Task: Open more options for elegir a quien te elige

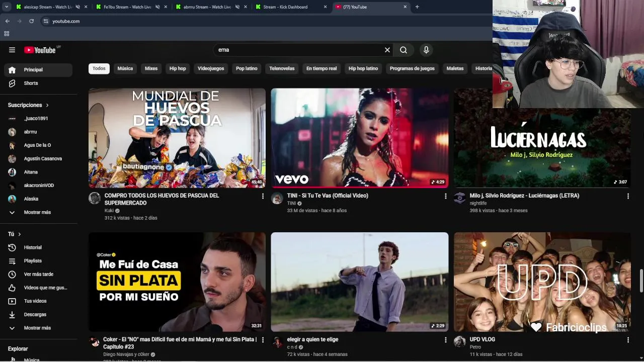Action: point(445,340)
